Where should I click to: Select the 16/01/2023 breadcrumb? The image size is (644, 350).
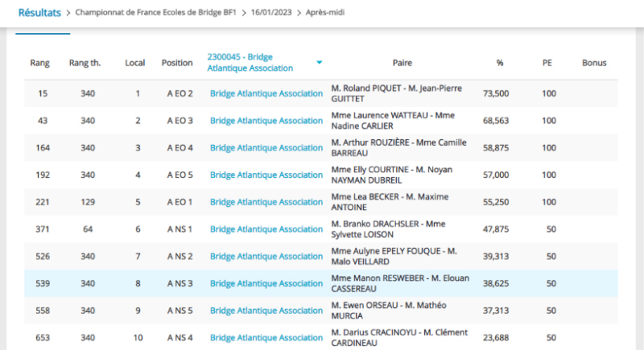271,13
